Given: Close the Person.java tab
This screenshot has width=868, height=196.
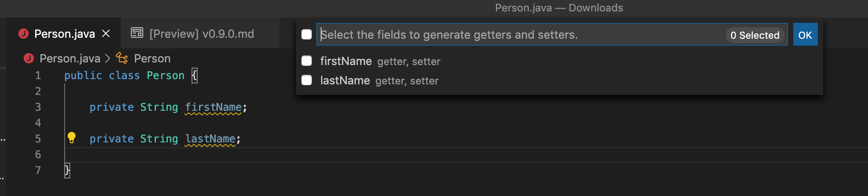Looking at the screenshot, I should pos(106,33).
